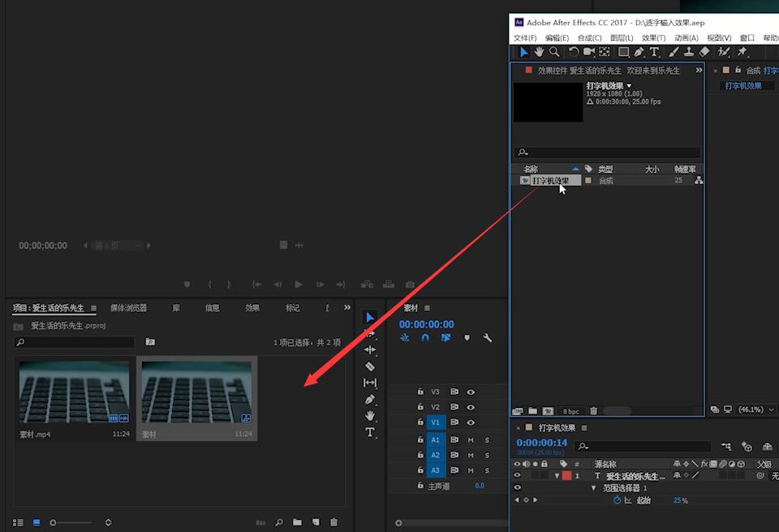Open 打字机效果 timeline panel menu
The height and width of the screenshot is (532, 779).
(x=584, y=427)
